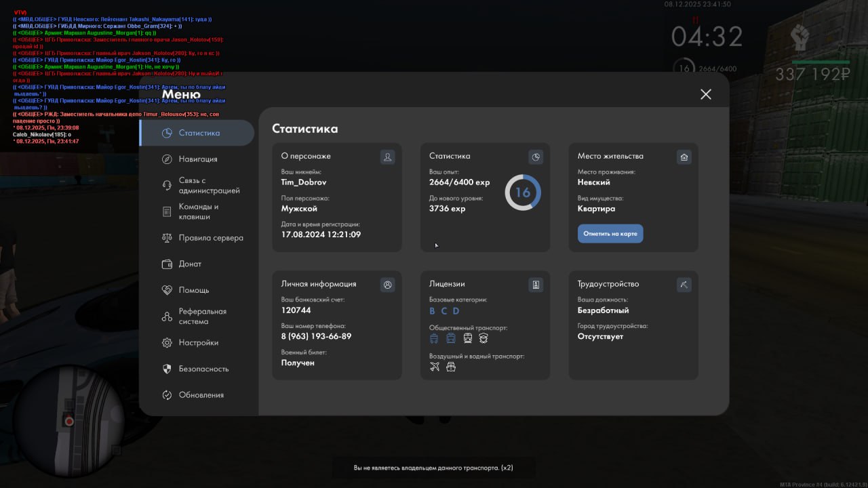The image size is (868, 488).
Task: Click the gear icon for Настройки
Action: point(167,343)
